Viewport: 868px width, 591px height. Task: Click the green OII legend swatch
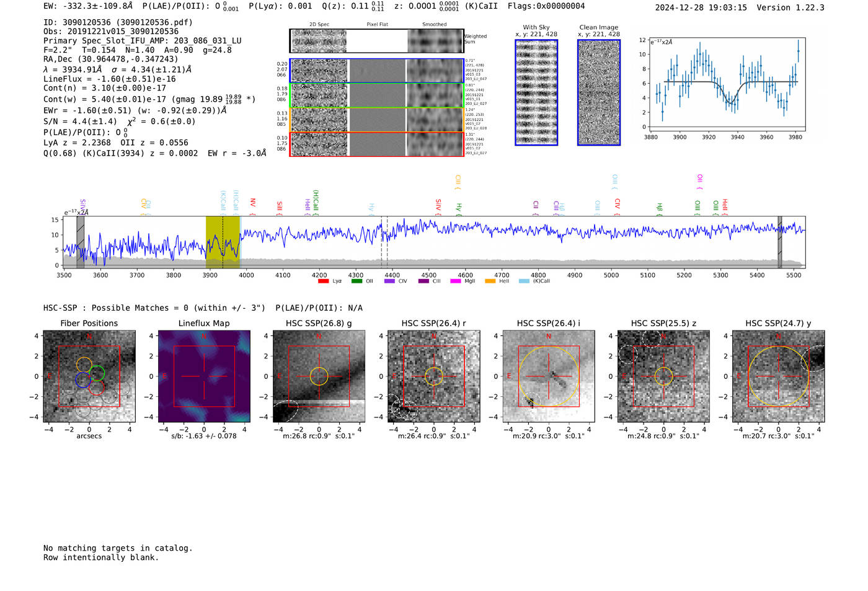click(x=356, y=281)
